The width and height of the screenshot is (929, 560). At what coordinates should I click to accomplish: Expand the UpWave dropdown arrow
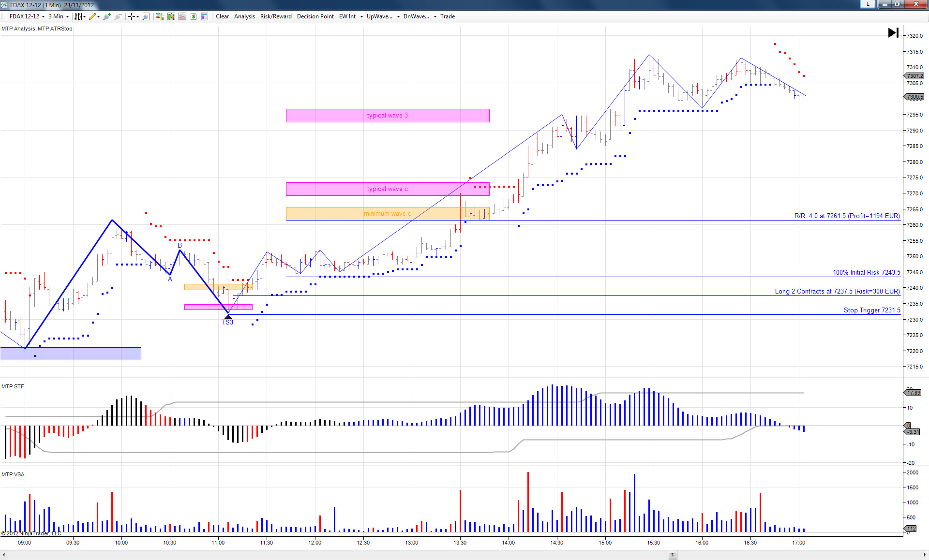coord(398,16)
